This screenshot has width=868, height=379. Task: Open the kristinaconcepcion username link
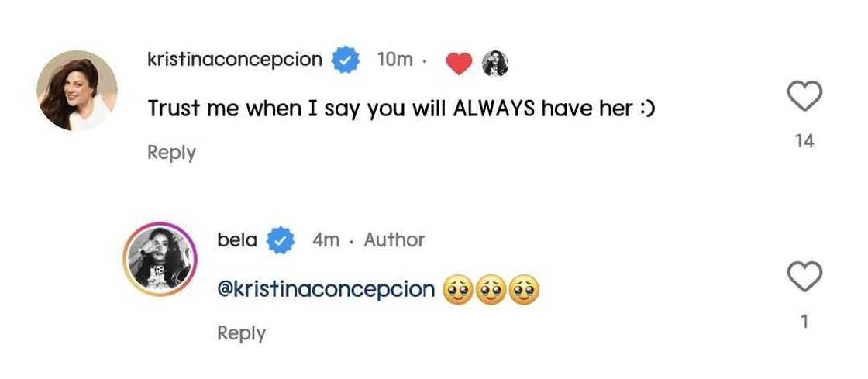point(234,60)
